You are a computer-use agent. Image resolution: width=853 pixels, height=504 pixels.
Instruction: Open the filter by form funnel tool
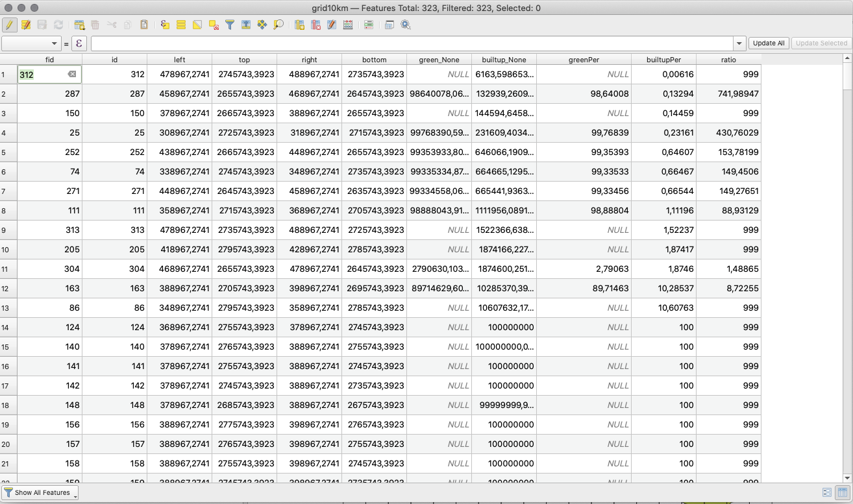(x=230, y=25)
